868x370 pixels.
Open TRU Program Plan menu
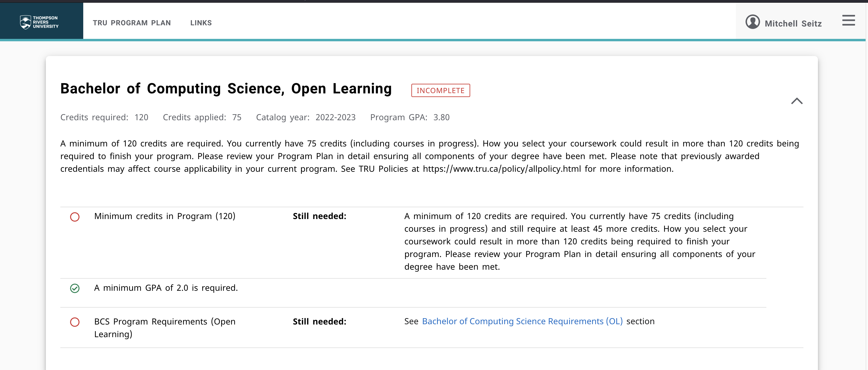[x=132, y=23]
